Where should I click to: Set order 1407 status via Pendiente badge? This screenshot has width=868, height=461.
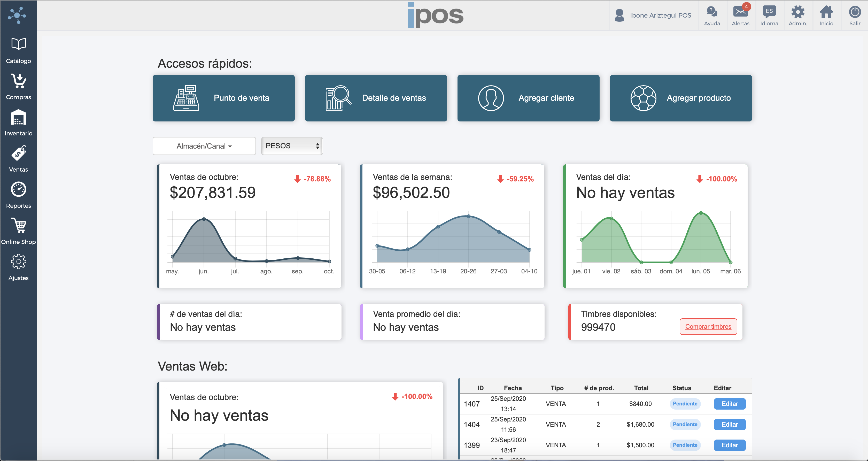685,403
